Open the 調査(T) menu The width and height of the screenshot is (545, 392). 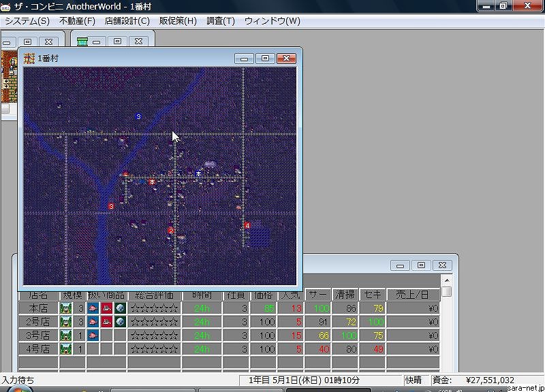[x=220, y=21]
